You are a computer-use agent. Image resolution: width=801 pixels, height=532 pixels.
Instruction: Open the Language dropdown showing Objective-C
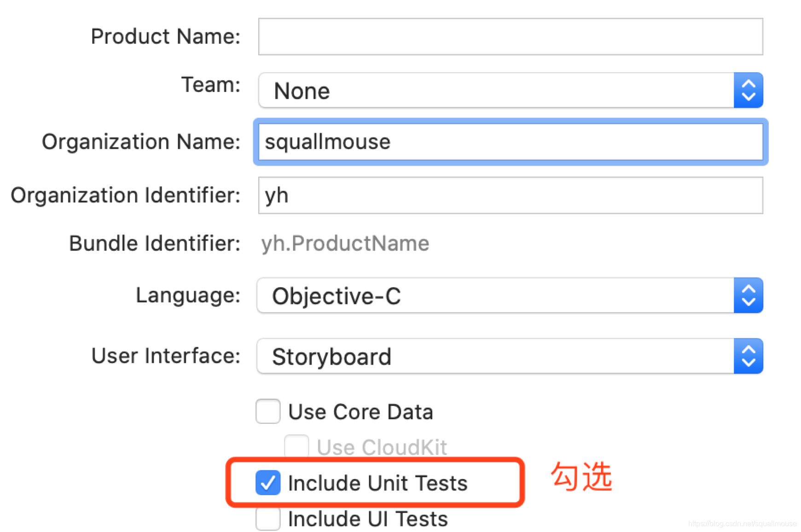pyautogui.click(x=495, y=295)
